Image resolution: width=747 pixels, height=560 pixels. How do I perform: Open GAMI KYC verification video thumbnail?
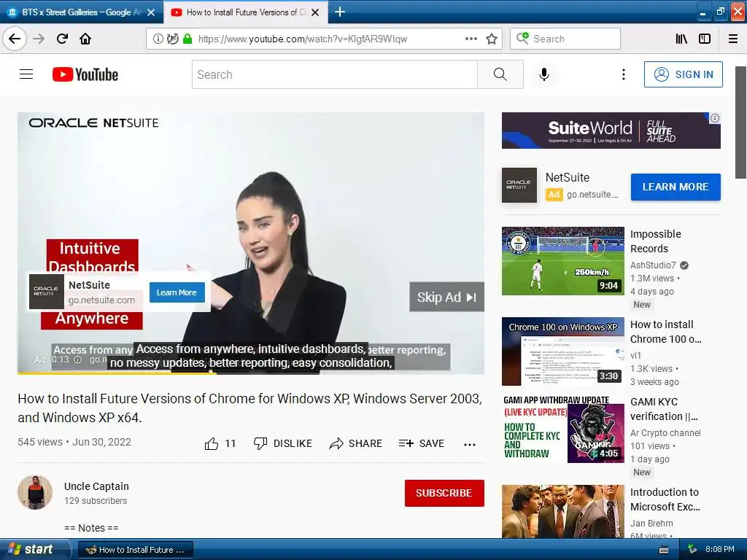click(x=562, y=429)
